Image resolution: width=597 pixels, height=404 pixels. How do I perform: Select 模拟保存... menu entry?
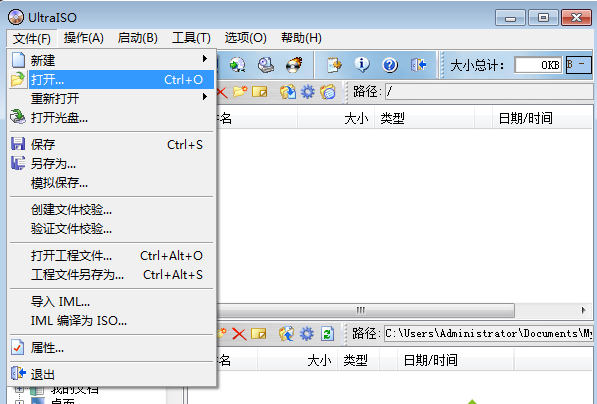point(112,183)
